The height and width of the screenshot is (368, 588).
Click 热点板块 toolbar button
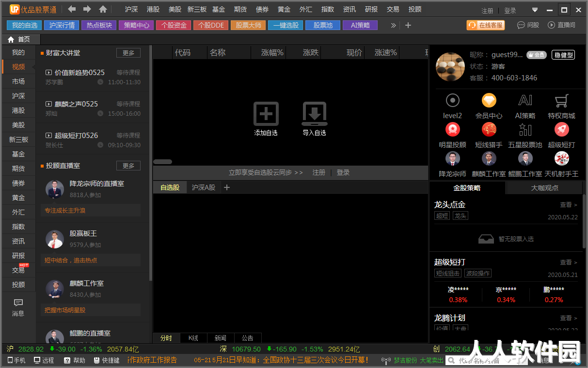click(x=99, y=25)
